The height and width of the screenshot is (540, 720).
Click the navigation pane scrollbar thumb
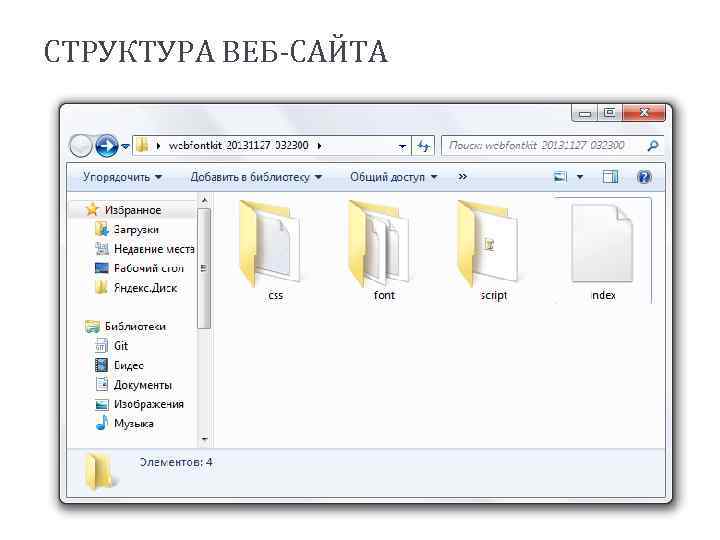(x=204, y=268)
